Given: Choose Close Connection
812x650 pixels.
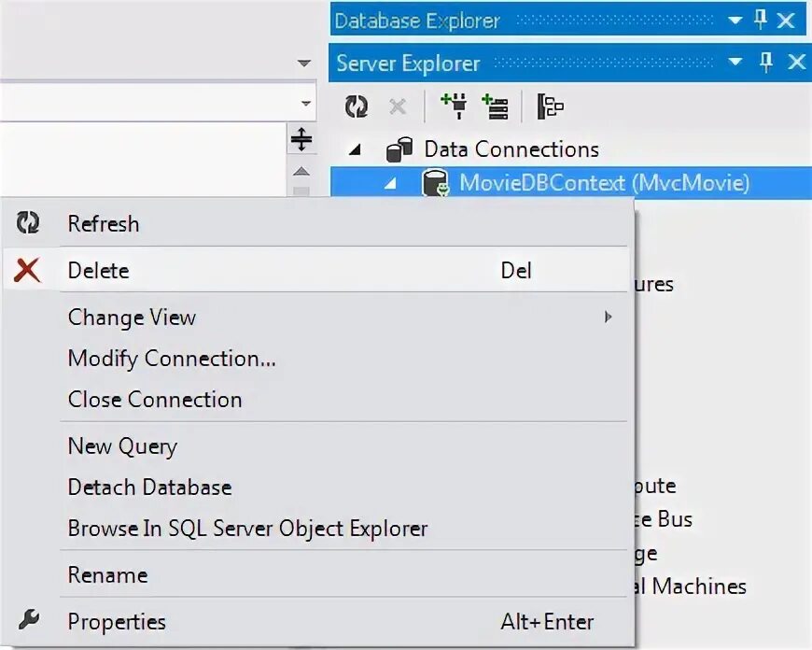Looking at the screenshot, I should point(318,400).
